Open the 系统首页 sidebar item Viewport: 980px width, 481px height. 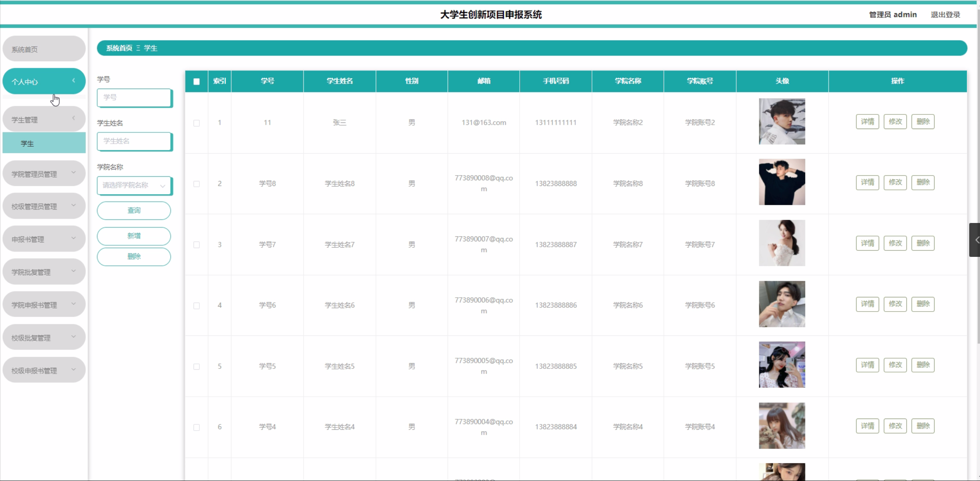pyautogui.click(x=44, y=49)
